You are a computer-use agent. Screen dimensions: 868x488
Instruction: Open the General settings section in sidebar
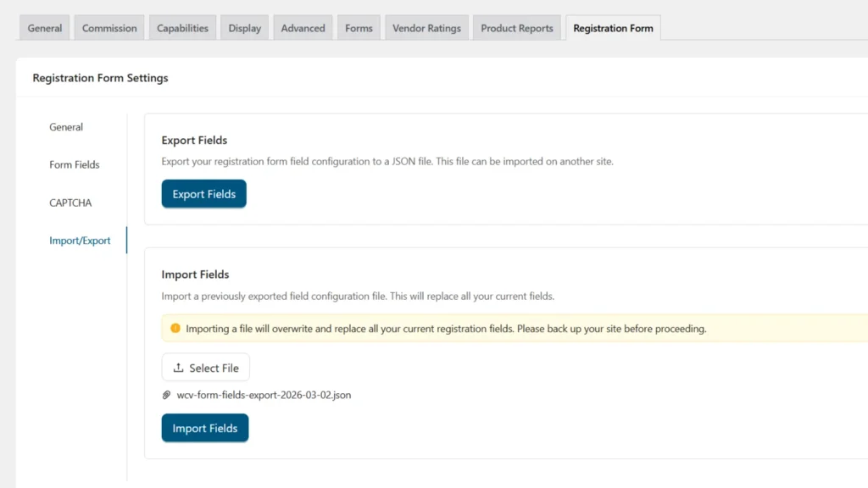[66, 126]
